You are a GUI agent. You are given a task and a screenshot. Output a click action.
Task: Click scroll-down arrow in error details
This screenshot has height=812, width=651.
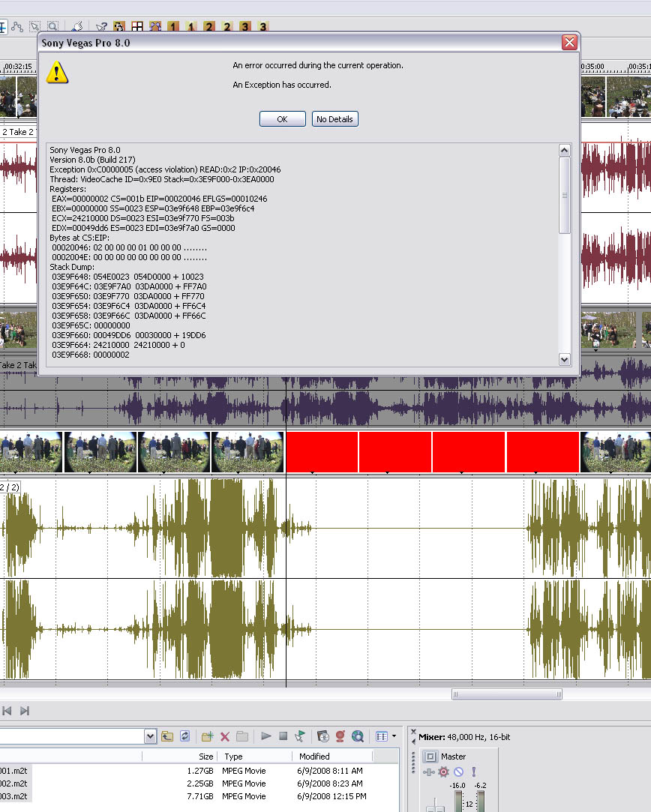pyautogui.click(x=565, y=359)
